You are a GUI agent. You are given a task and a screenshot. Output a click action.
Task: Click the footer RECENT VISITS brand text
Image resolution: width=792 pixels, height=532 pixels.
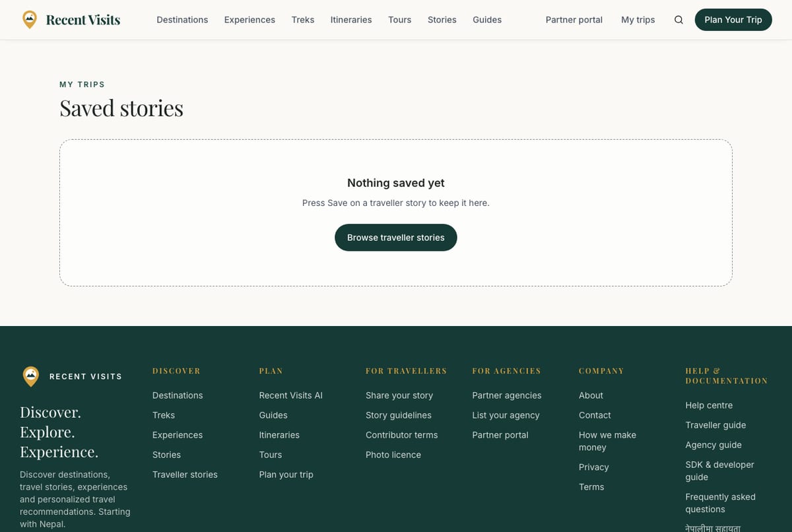(86, 377)
